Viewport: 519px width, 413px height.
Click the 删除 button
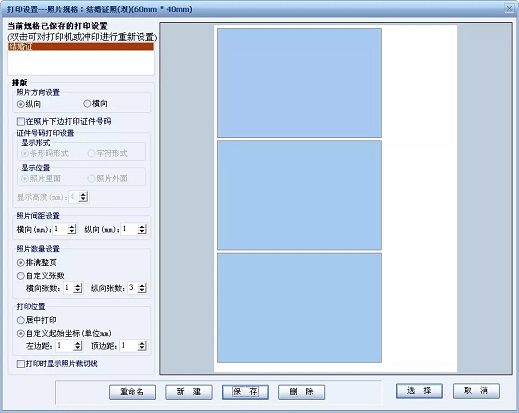302,392
